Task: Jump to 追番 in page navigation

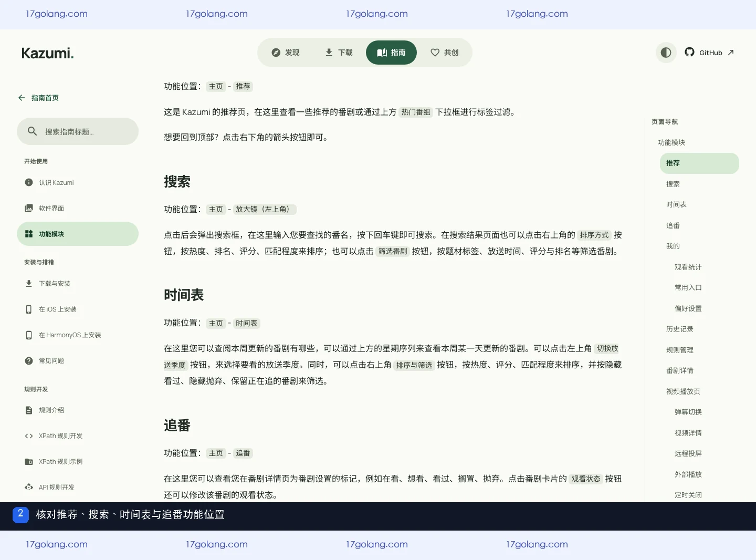Action: (673, 225)
